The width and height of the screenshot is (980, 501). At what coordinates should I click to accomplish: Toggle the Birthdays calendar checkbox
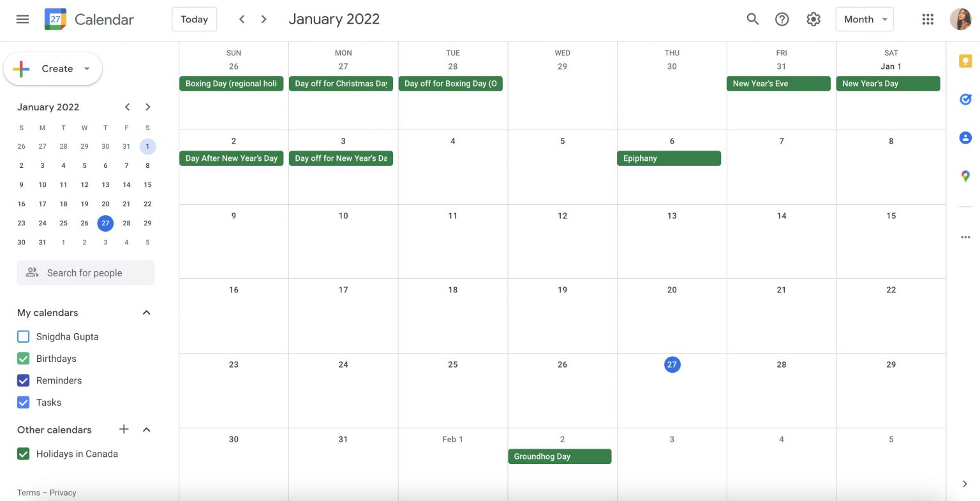click(24, 359)
